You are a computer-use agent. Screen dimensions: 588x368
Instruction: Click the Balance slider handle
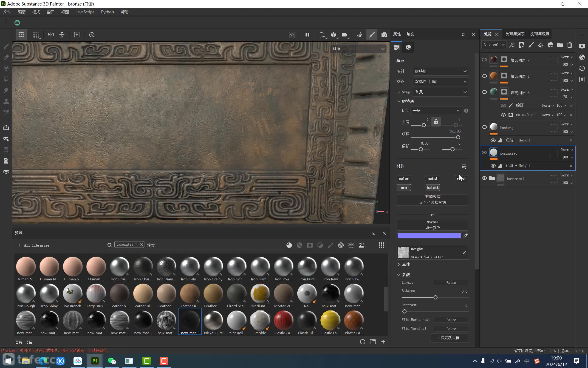tap(435, 297)
